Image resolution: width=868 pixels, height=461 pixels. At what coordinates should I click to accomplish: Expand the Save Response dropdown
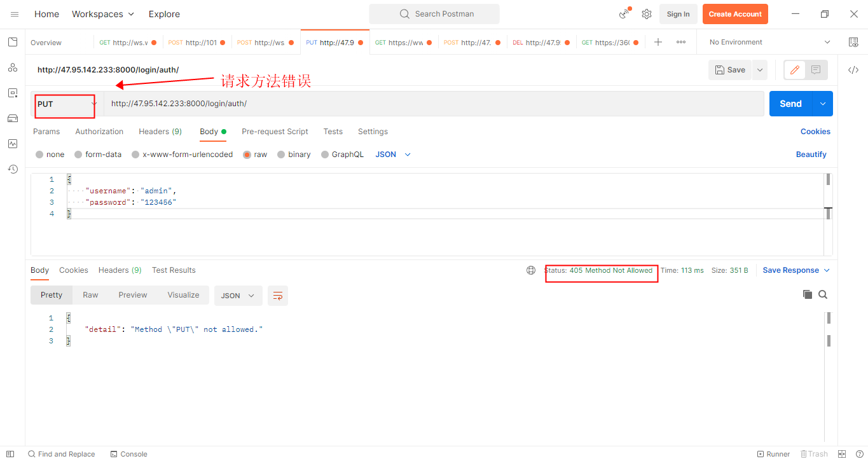pos(796,270)
